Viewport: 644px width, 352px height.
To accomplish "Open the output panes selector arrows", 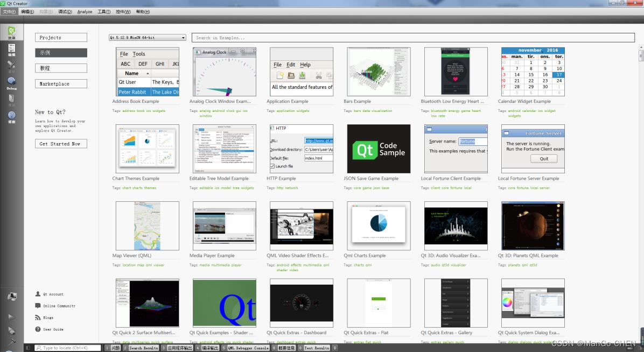I will [x=335, y=348].
